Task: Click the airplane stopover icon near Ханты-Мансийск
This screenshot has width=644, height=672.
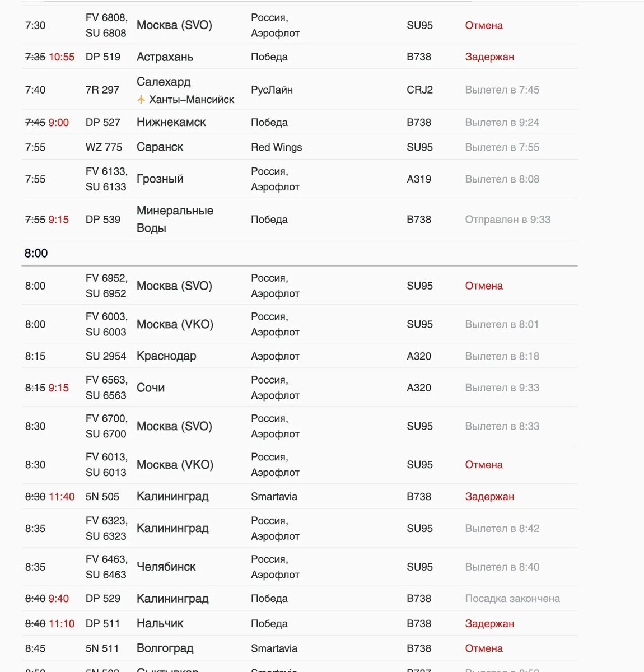Action: [x=141, y=100]
